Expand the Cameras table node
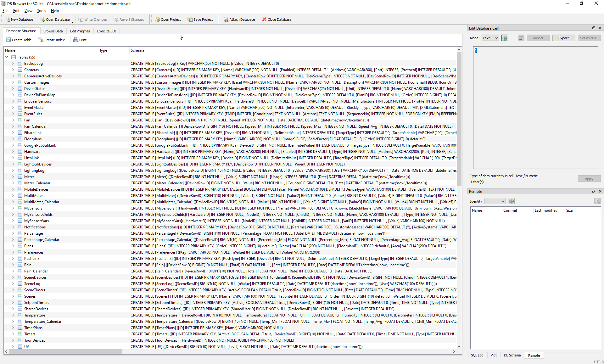This screenshot has width=604, height=364. coord(13,70)
